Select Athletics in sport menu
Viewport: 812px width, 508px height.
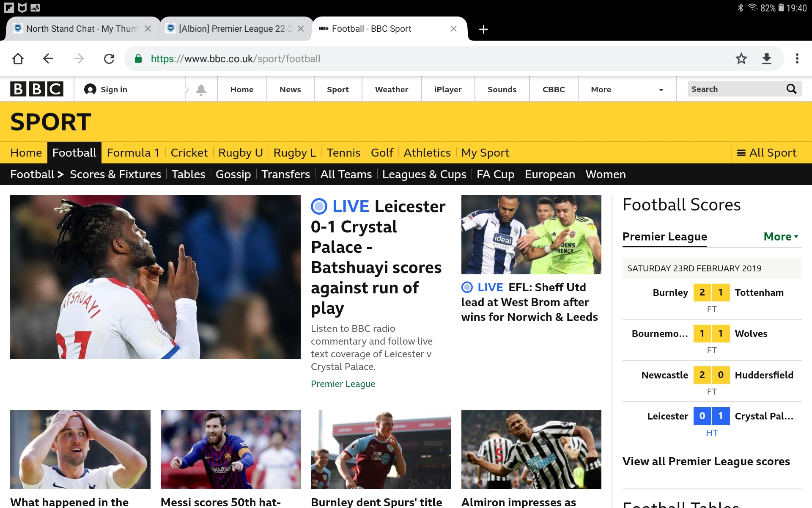pyautogui.click(x=427, y=152)
